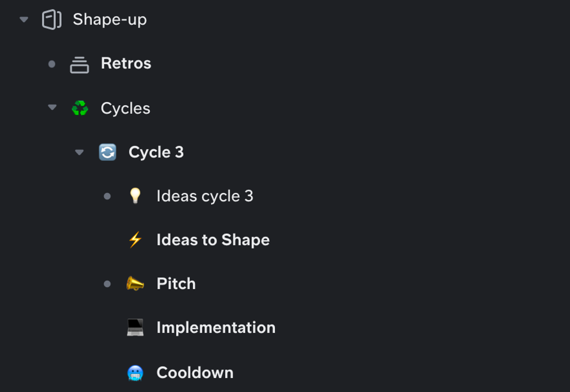Viewport: 570px width, 392px height.
Task: Click the laptop icon for Implementation
Action: click(x=135, y=328)
